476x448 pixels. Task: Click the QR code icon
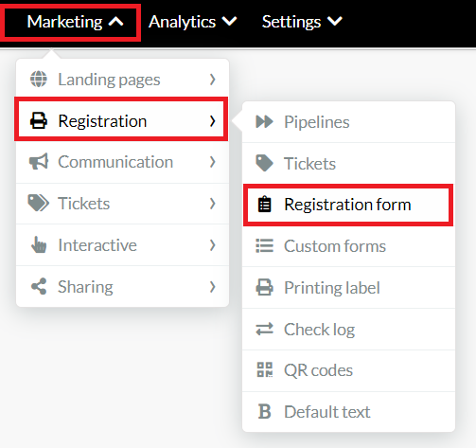[x=264, y=369]
